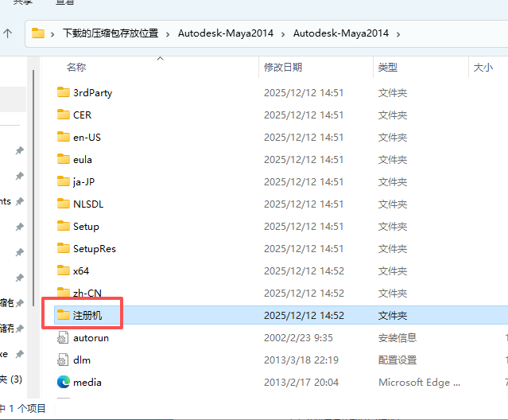Click the 3rdParty file name
This screenshot has height=420, width=508.
point(93,93)
